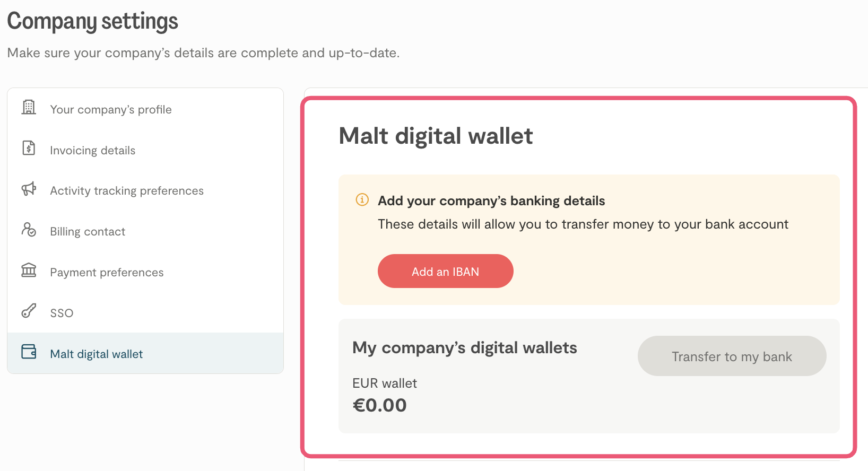Click the Add your company's banking details title
Screen dimensions: 868x471
click(x=491, y=201)
